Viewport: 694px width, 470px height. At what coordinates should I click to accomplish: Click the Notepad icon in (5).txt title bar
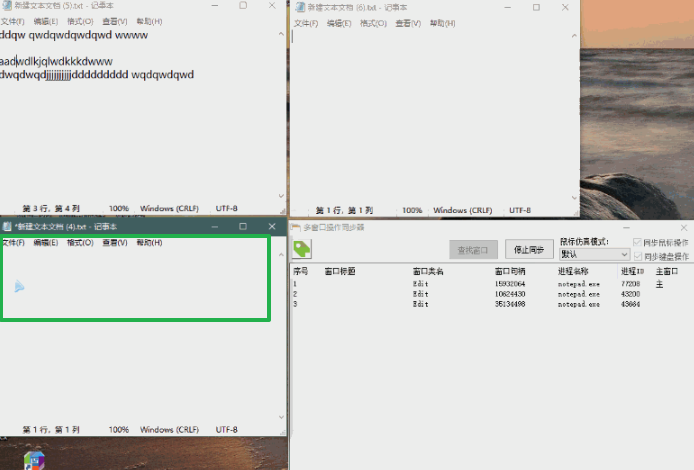click(7, 5)
